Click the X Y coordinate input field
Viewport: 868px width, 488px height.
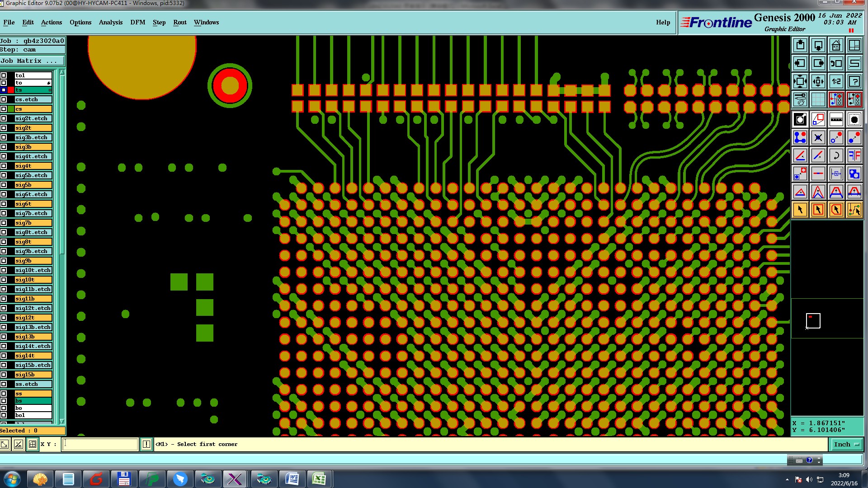(x=100, y=444)
